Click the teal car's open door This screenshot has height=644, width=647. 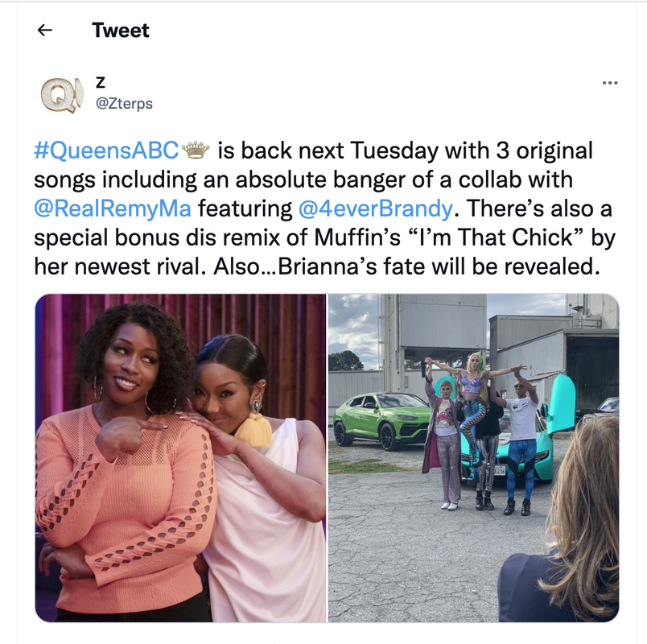tap(561, 404)
